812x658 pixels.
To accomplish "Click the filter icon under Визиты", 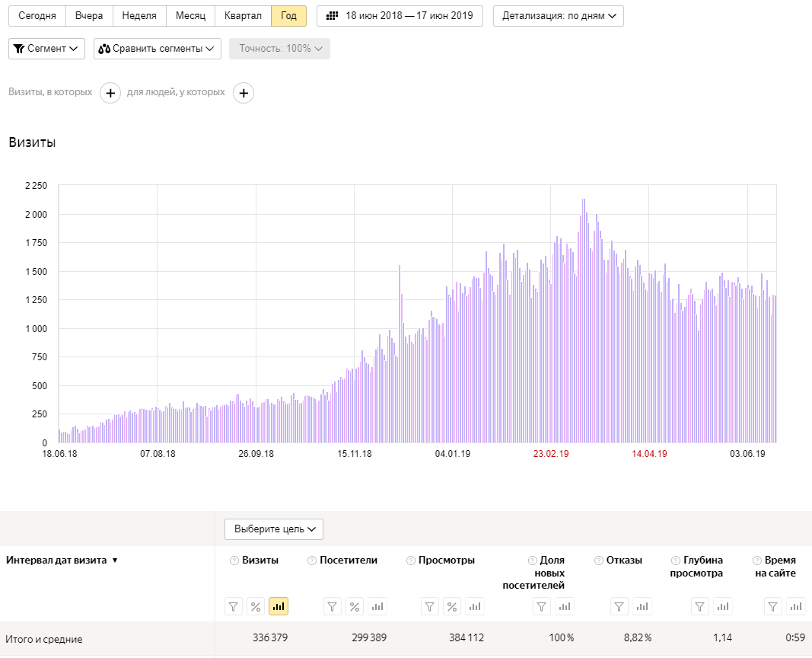I will [x=234, y=607].
